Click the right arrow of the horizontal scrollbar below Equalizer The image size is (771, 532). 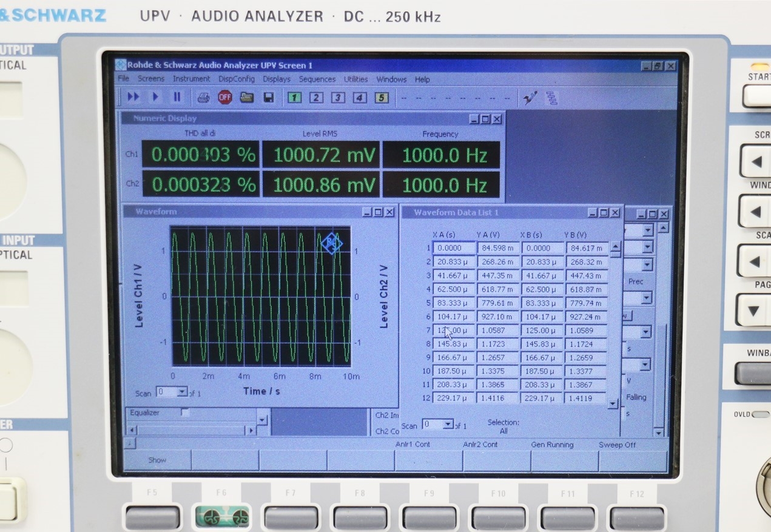tap(251, 430)
